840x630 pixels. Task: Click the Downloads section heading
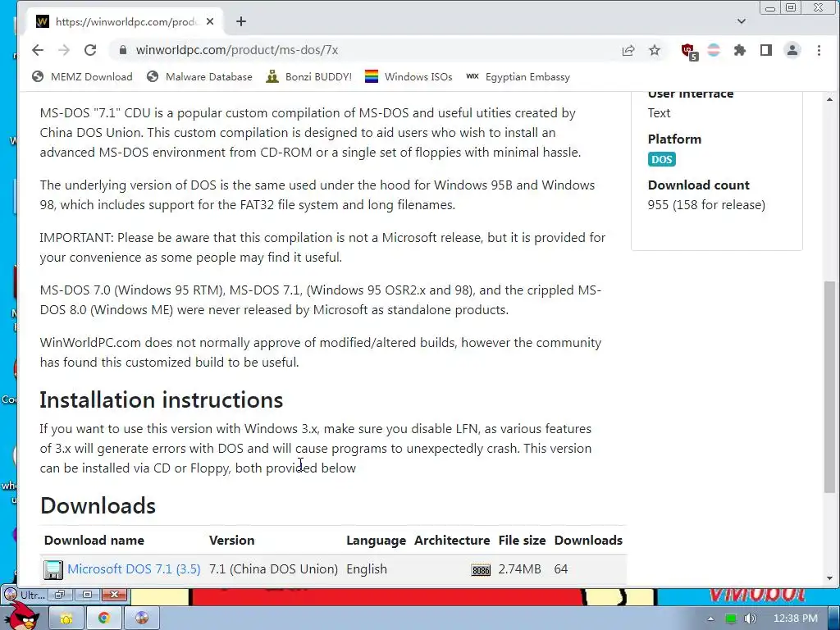[98, 505]
